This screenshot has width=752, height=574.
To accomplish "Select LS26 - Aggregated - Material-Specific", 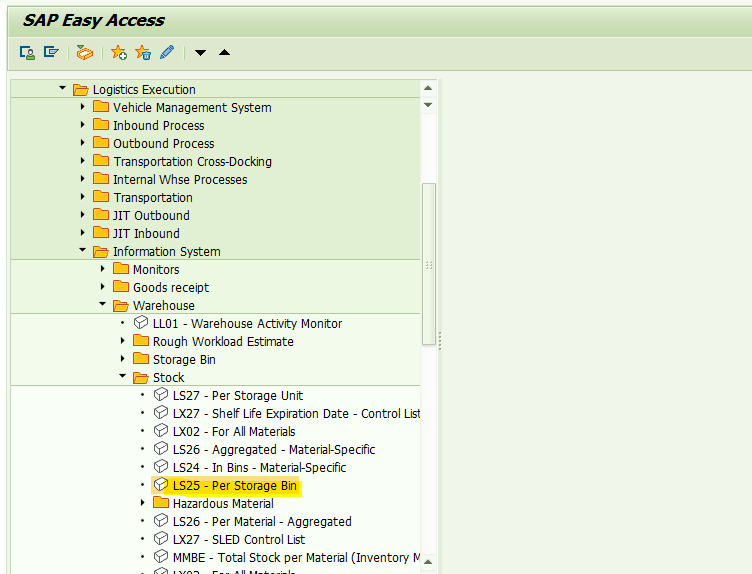I will [274, 450].
